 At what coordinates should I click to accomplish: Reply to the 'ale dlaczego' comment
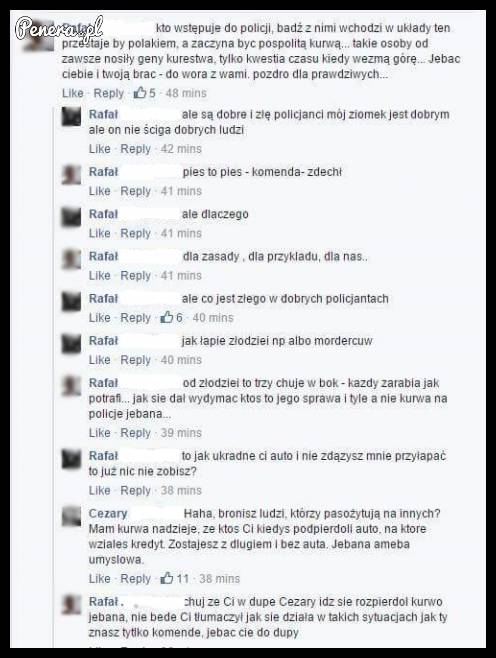point(136,233)
